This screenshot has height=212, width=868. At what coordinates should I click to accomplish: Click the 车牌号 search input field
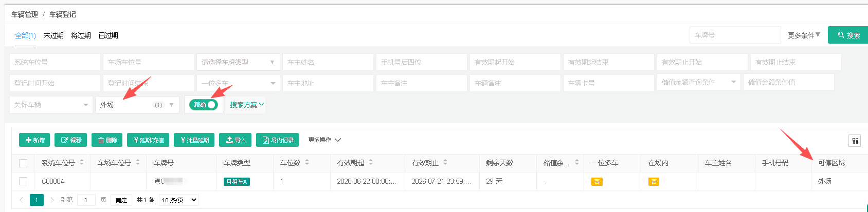[x=735, y=35]
